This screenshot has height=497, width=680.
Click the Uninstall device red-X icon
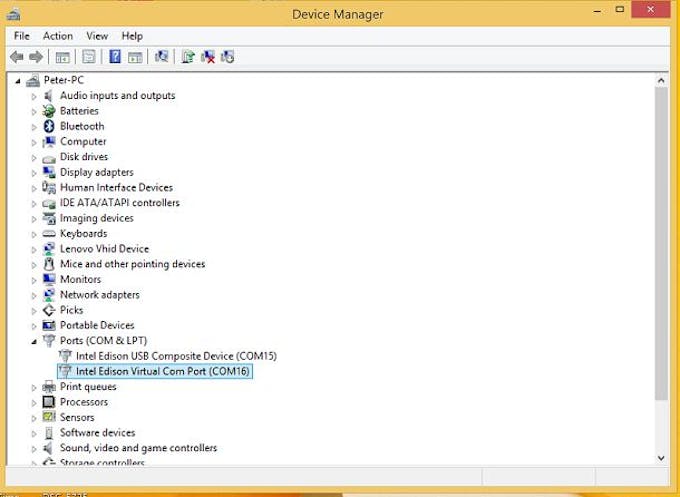pyautogui.click(x=208, y=56)
